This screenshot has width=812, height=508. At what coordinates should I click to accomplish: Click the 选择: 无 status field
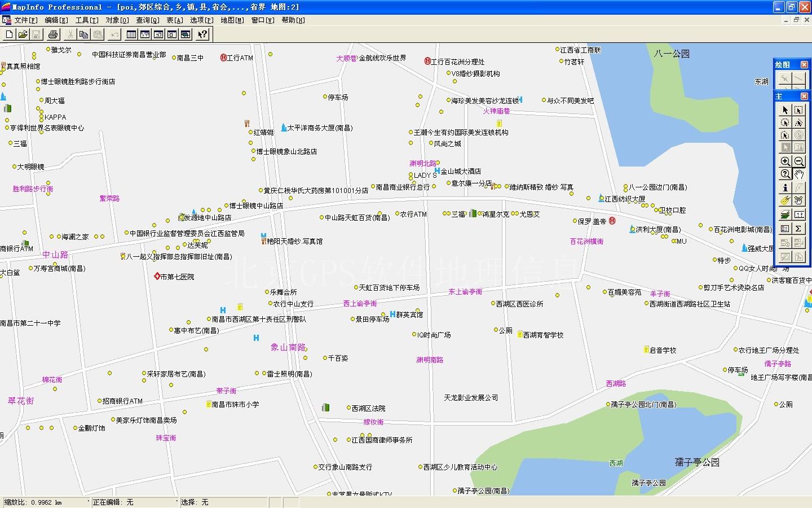coord(223,502)
